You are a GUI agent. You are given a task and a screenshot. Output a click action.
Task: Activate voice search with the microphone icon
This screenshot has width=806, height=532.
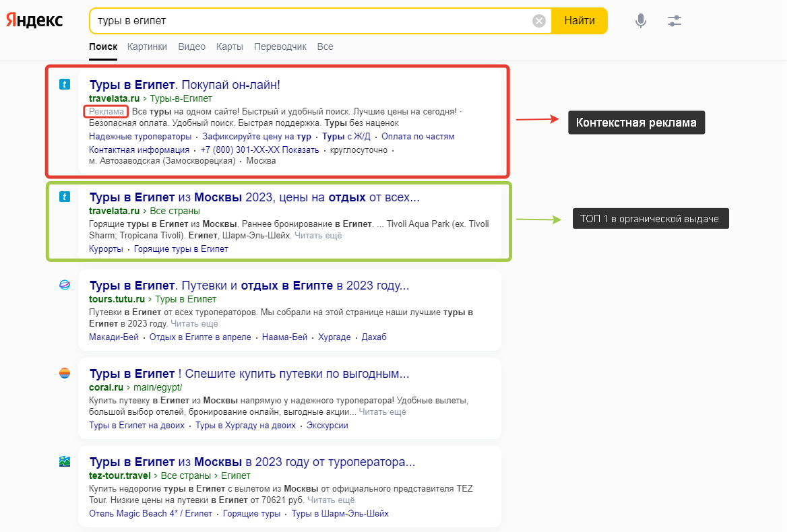point(640,21)
